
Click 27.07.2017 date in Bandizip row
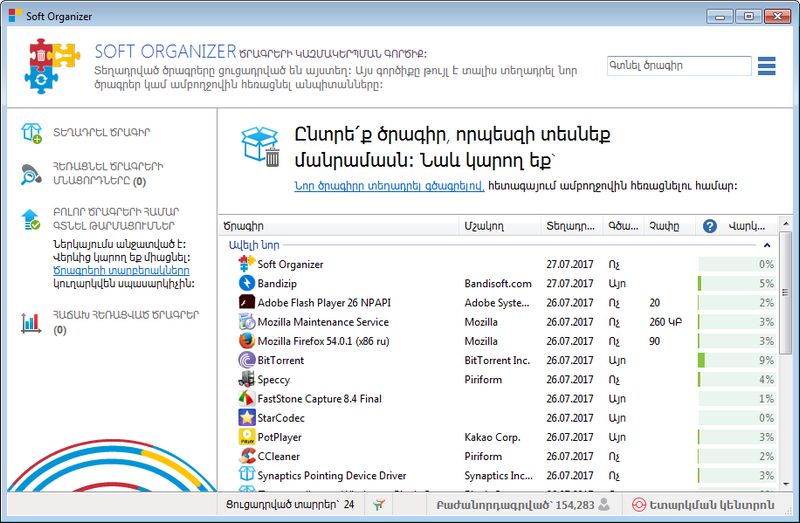[x=570, y=284]
